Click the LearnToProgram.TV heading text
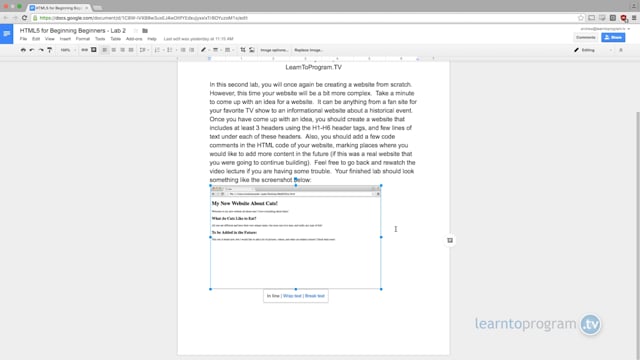640x360 pixels. (x=313, y=67)
